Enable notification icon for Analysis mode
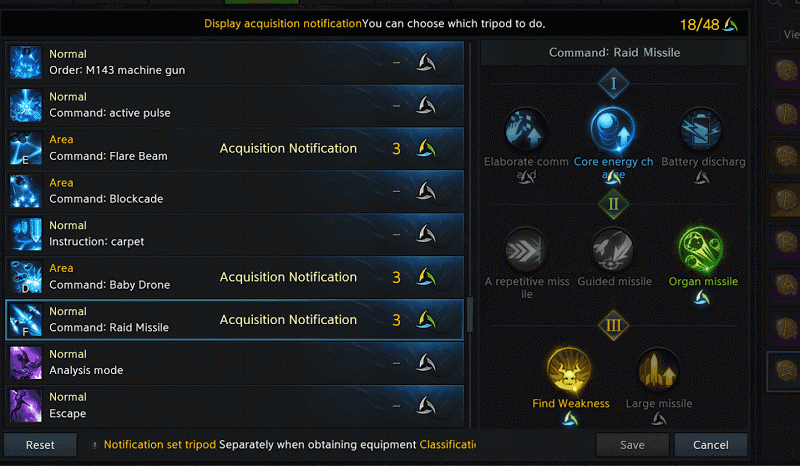Screen dimensions: 800x466 [426, 363]
